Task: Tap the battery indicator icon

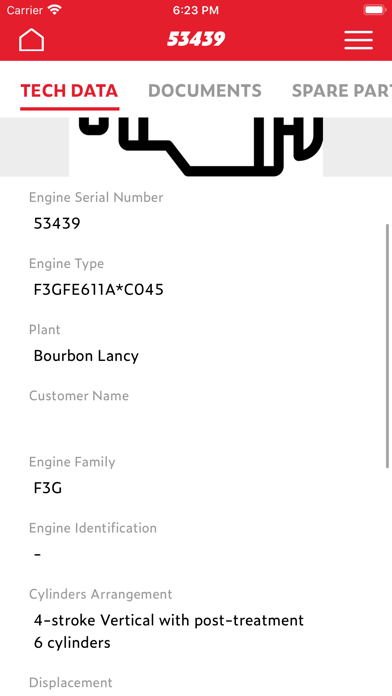Action: pyautogui.click(x=375, y=10)
